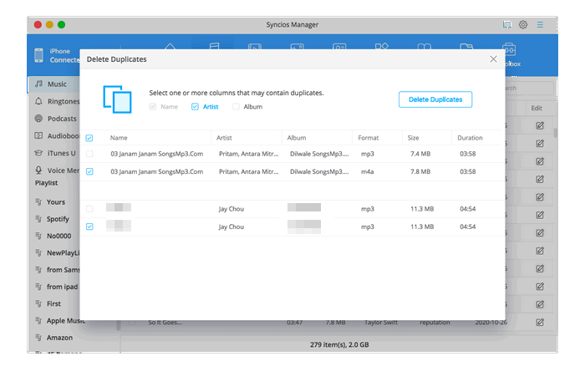Open the hamburger menu in the title bar
Image resolution: width=585 pixels, height=392 pixels.
coord(540,24)
